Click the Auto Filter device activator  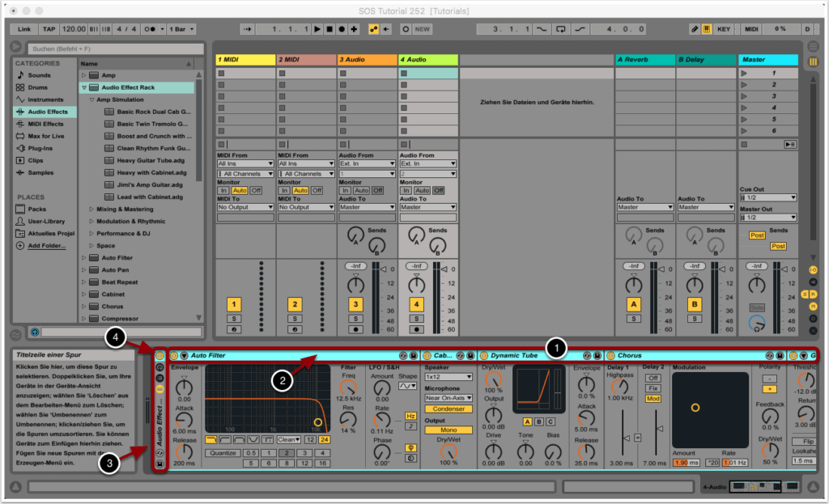tap(173, 355)
